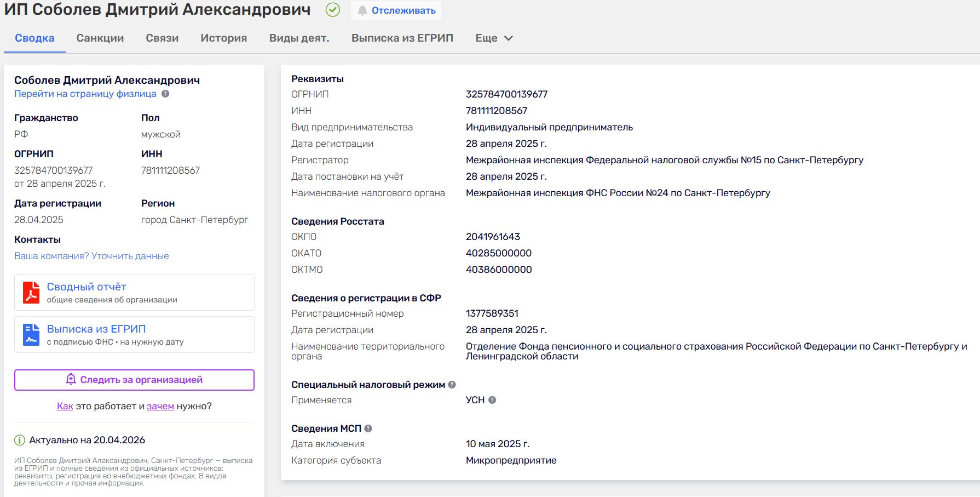Click the question icon next to УСН
Image resolution: width=980 pixels, height=497 pixels.
pos(492,400)
